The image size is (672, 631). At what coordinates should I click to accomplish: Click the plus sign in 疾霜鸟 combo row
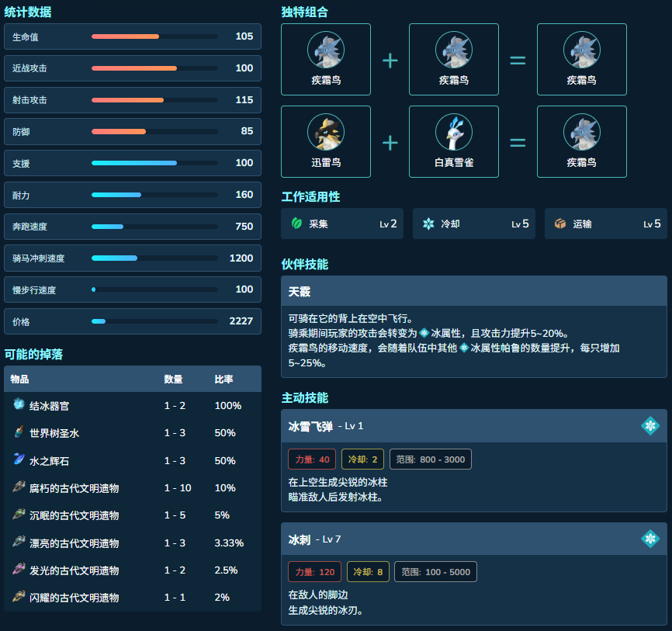pyautogui.click(x=390, y=61)
